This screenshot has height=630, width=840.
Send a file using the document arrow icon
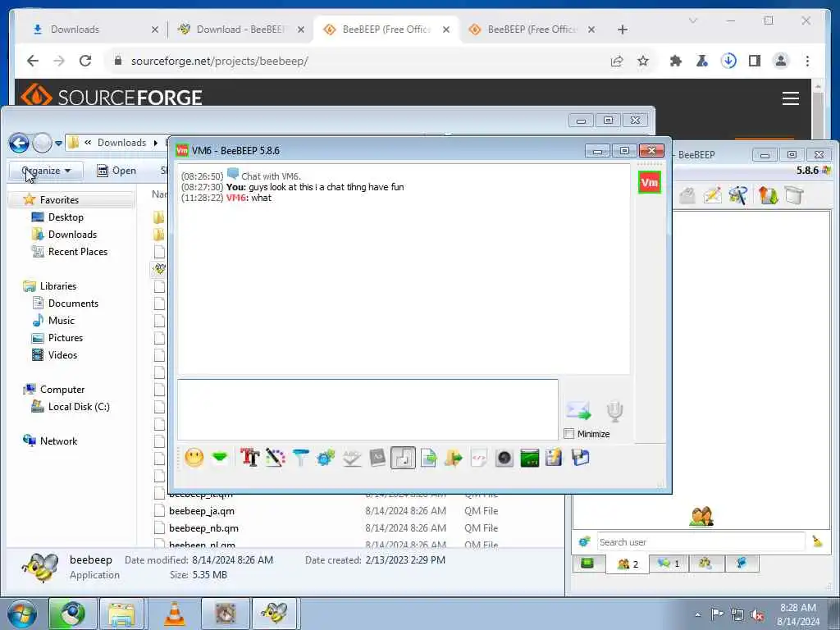pos(428,458)
